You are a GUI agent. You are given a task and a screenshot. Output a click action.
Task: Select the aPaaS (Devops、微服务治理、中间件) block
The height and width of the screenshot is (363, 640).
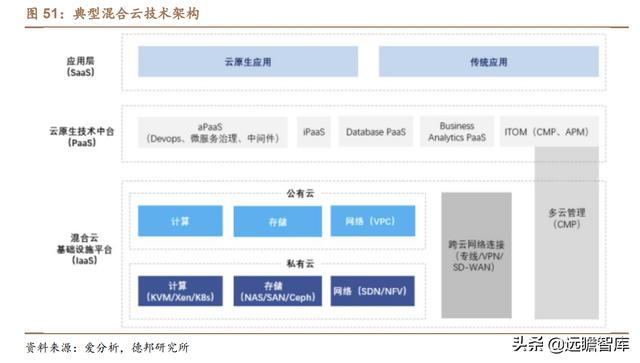[x=213, y=132]
